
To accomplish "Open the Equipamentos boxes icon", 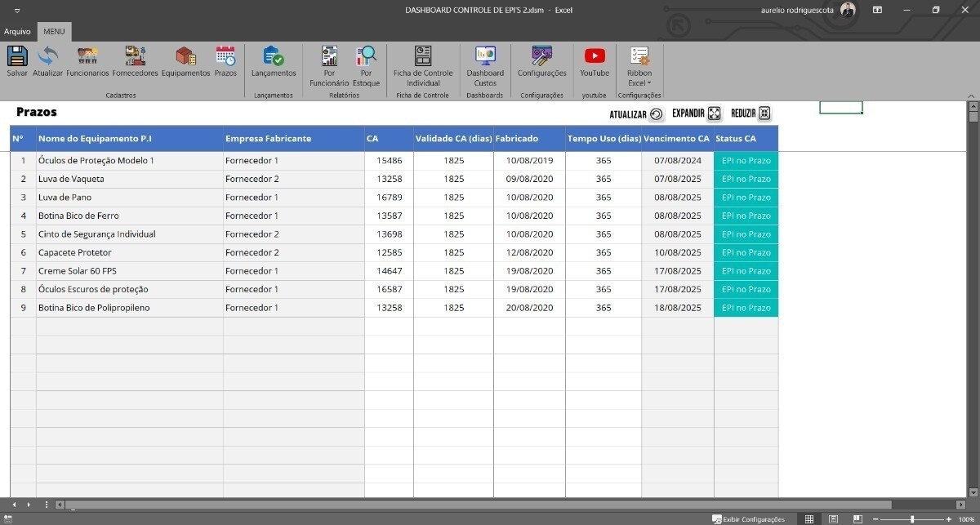I will point(185,56).
